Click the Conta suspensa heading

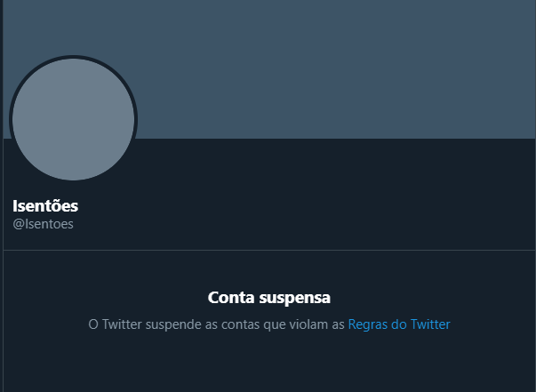coord(269,297)
